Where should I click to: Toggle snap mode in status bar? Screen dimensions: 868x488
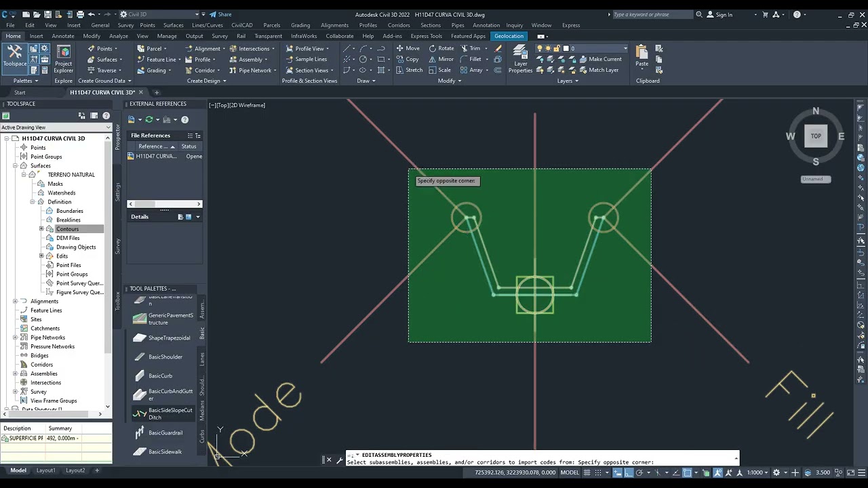[x=599, y=472]
